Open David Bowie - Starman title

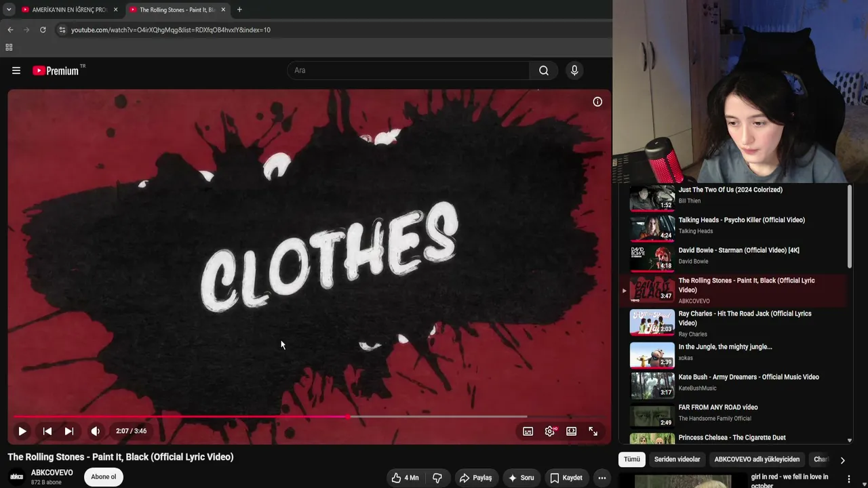pyautogui.click(x=739, y=250)
